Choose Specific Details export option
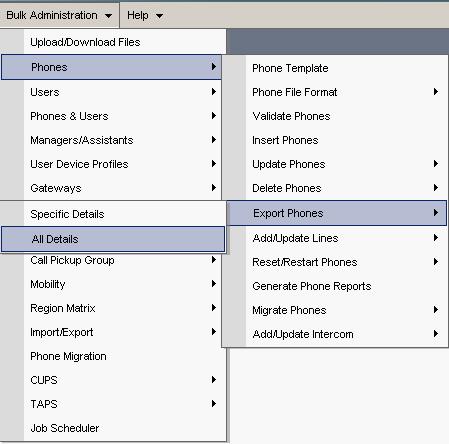The height and width of the screenshot is (444, 449). point(113,214)
